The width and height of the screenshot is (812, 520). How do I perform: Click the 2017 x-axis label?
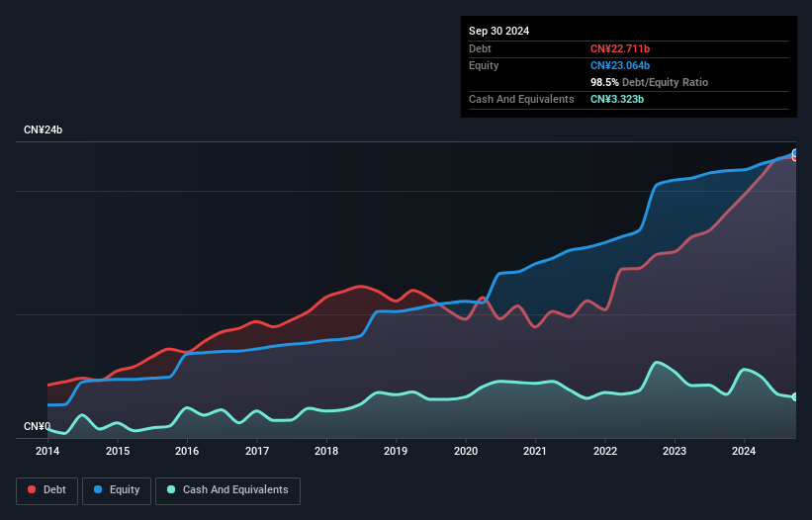pyautogui.click(x=257, y=451)
